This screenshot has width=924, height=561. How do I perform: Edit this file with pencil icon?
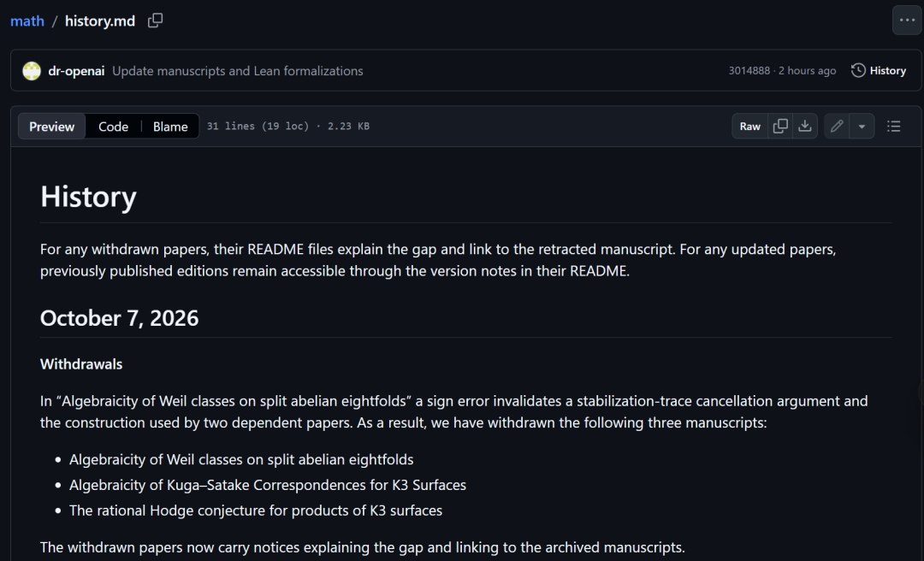(x=837, y=126)
